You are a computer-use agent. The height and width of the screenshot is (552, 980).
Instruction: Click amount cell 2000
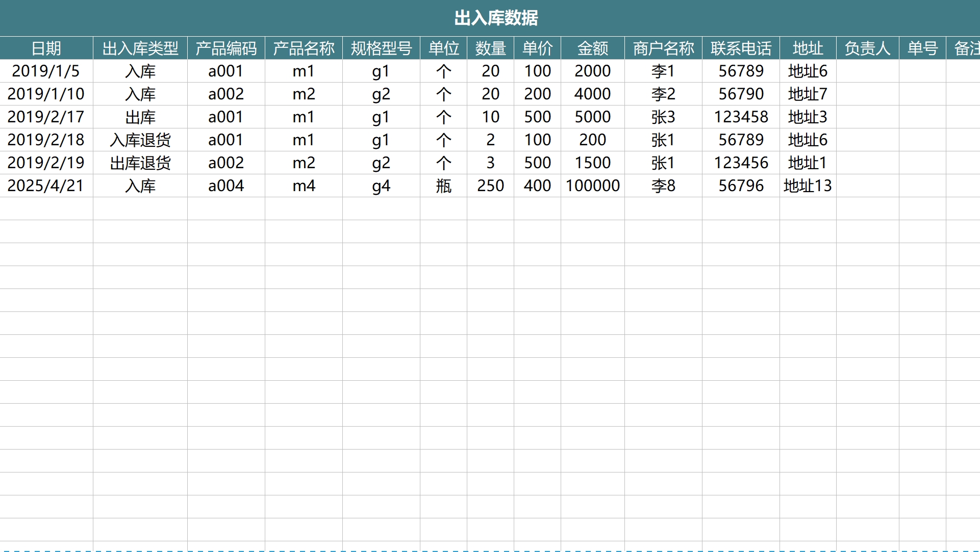[x=592, y=71]
